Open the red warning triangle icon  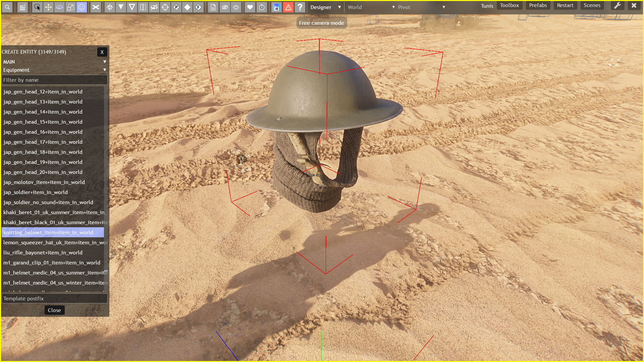click(288, 7)
